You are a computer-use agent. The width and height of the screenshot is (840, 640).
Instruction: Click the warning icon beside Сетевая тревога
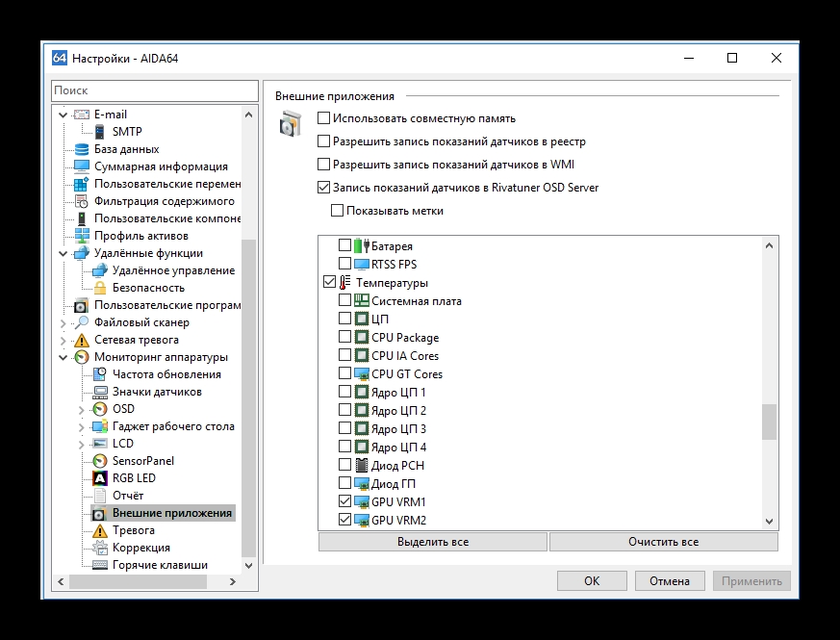click(82, 340)
